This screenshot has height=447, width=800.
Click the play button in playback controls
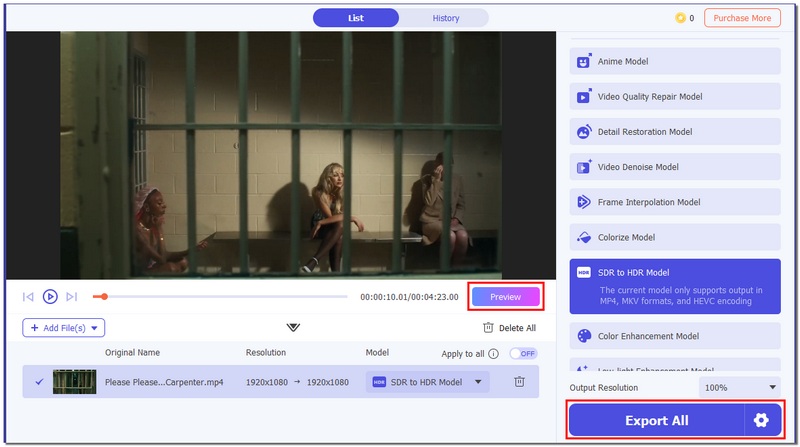[x=50, y=297]
